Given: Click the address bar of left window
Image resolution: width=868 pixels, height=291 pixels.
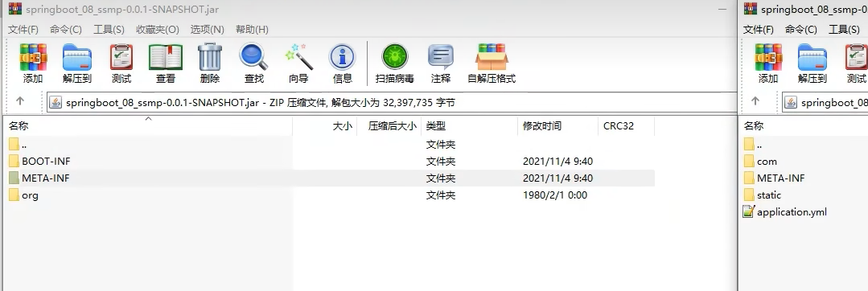Looking at the screenshot, I should (392, 102).
